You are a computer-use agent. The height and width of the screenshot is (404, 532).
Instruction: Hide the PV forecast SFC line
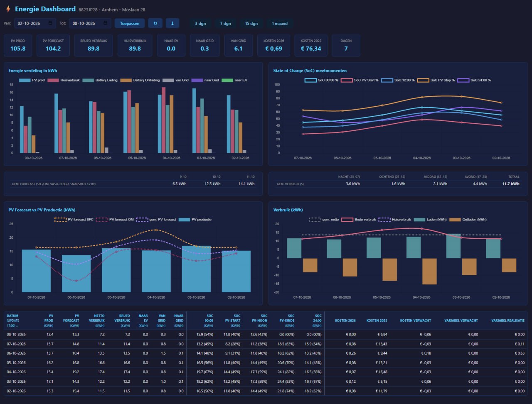coord(74,219)
